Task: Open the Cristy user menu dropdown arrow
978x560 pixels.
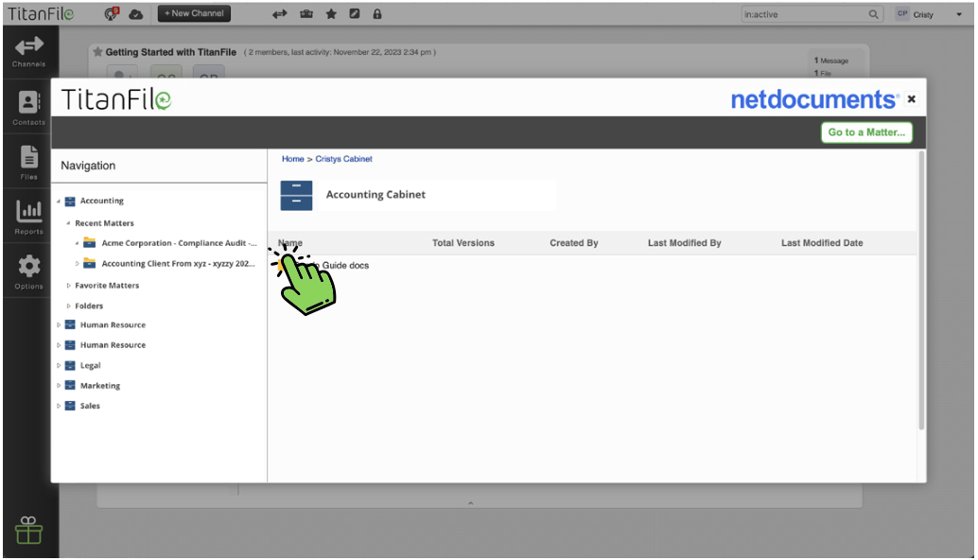Action: point(959,14)
